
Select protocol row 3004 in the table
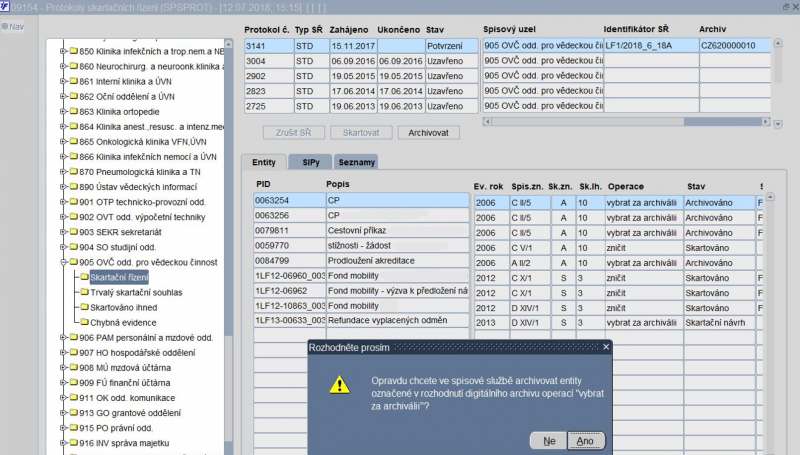point(268,61)
